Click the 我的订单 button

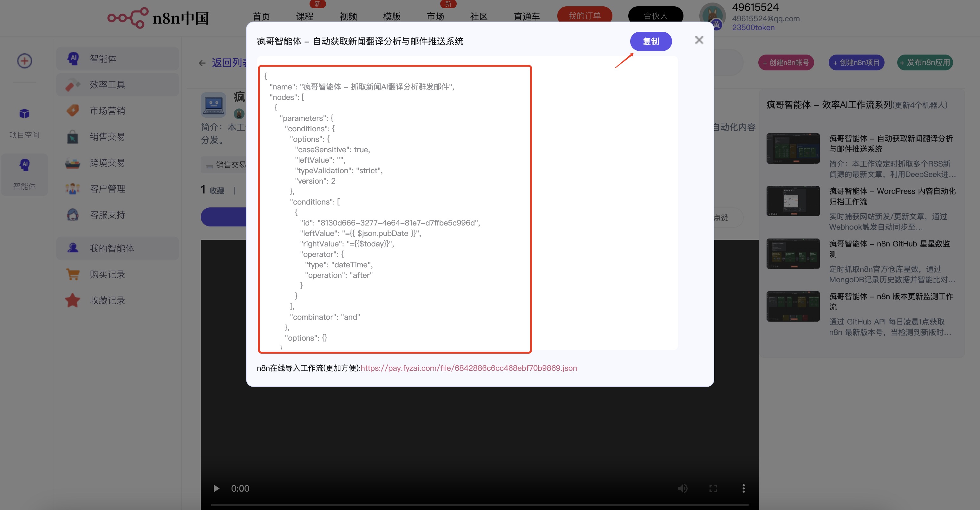pos(584,15)
